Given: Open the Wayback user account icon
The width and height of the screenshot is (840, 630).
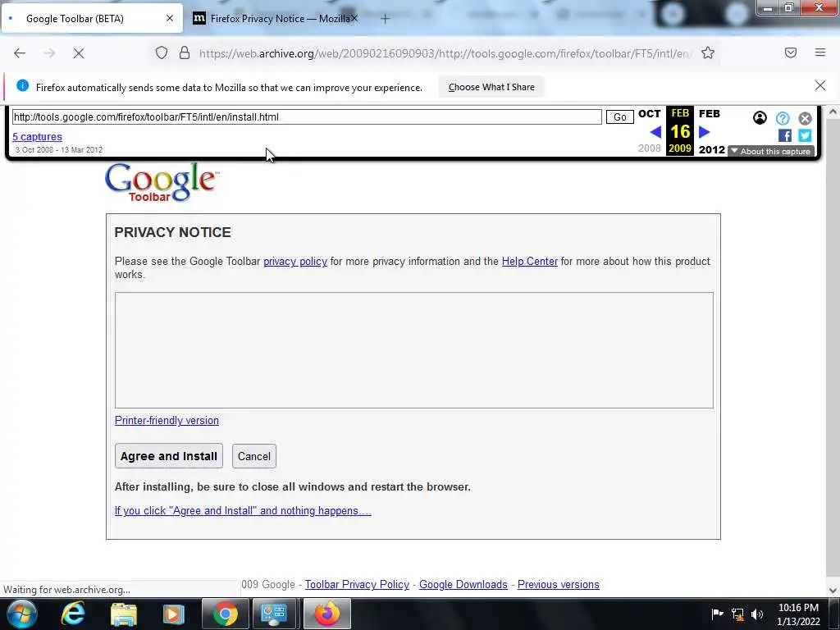Looking at the screenshot, I should 760,118.
